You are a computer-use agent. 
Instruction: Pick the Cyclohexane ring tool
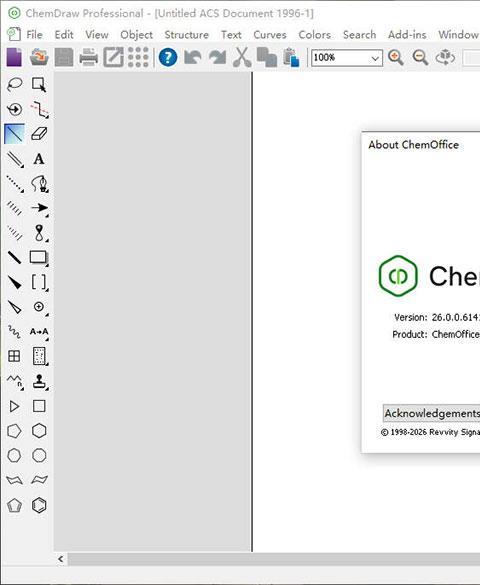click(39, 431)
